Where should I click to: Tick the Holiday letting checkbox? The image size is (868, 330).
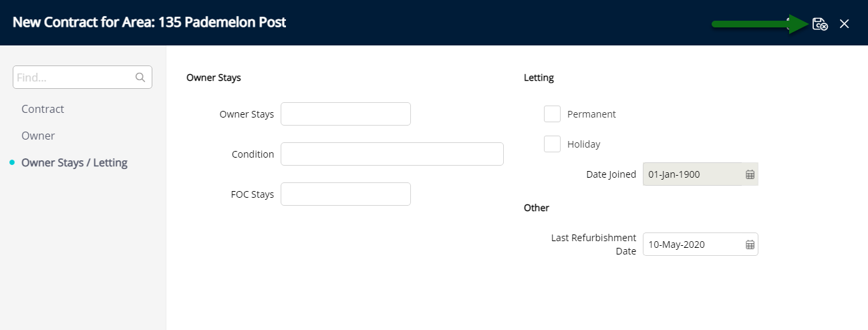[552, 144]
